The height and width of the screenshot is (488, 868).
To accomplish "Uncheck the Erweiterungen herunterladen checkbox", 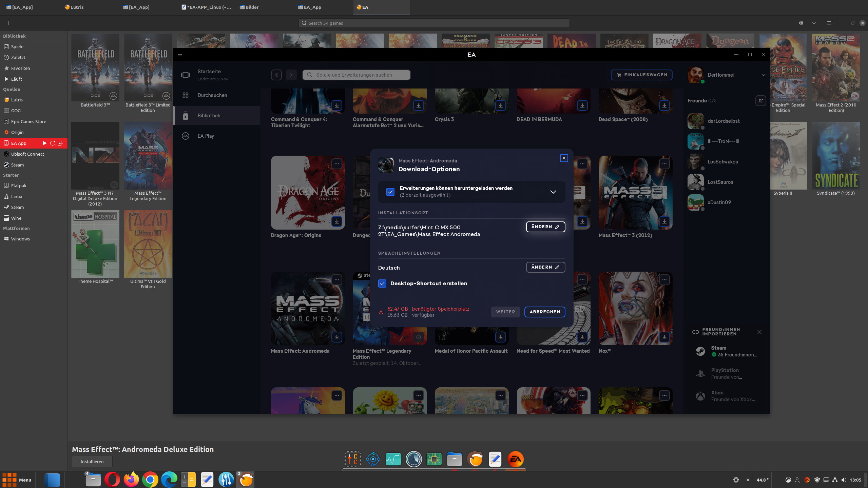I will (x=390, y=192).
